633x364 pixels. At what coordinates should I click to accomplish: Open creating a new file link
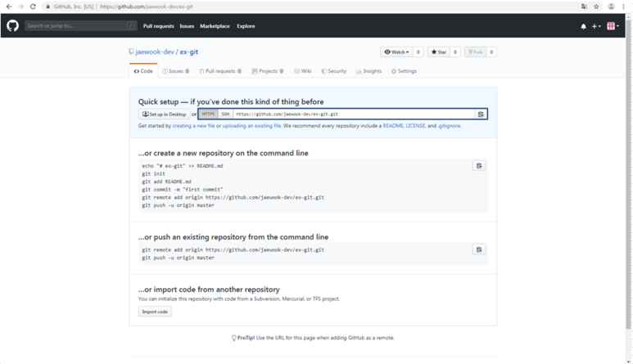(x=193, y=126)
